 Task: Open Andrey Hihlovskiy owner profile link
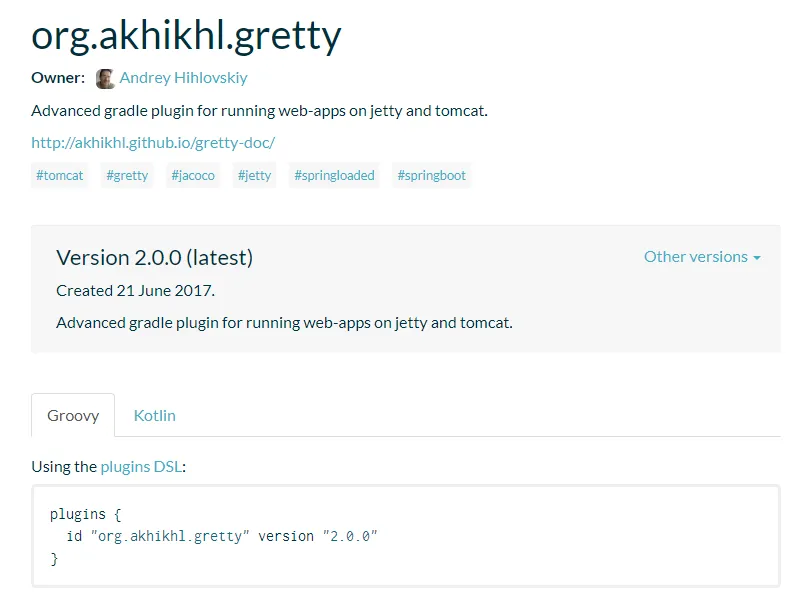pos(183,77)
